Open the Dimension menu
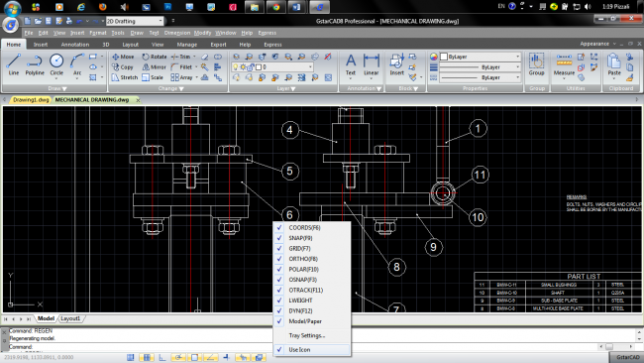 [177, 33]
